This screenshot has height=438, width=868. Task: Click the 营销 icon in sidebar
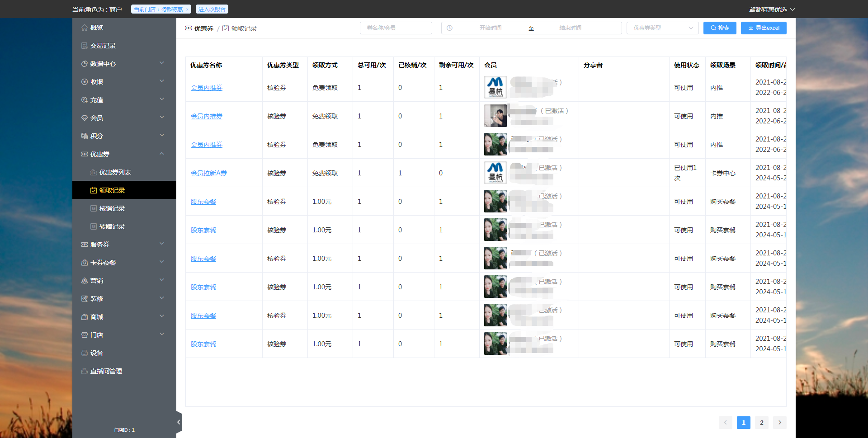click(x=85, y=281)
